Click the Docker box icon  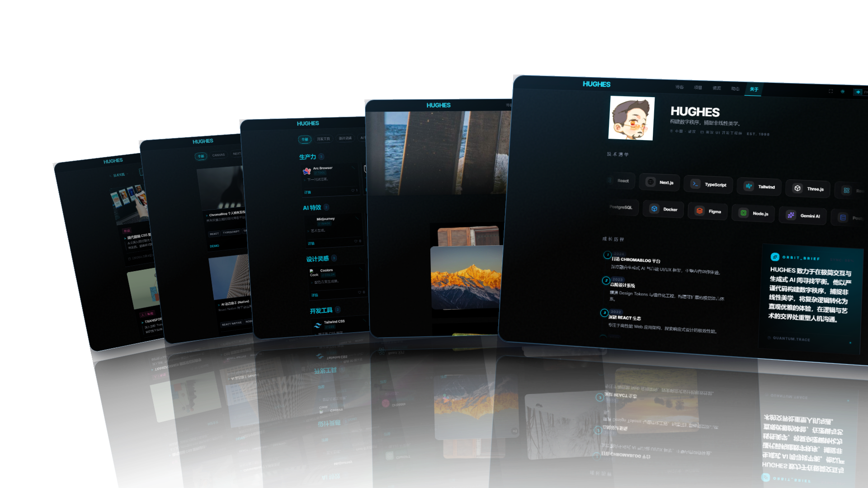654,209
